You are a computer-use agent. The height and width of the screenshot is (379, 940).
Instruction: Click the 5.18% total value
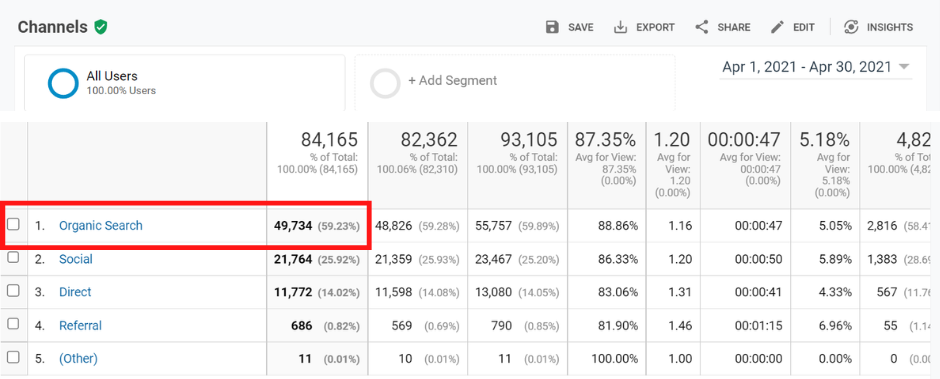coord(824,140)
